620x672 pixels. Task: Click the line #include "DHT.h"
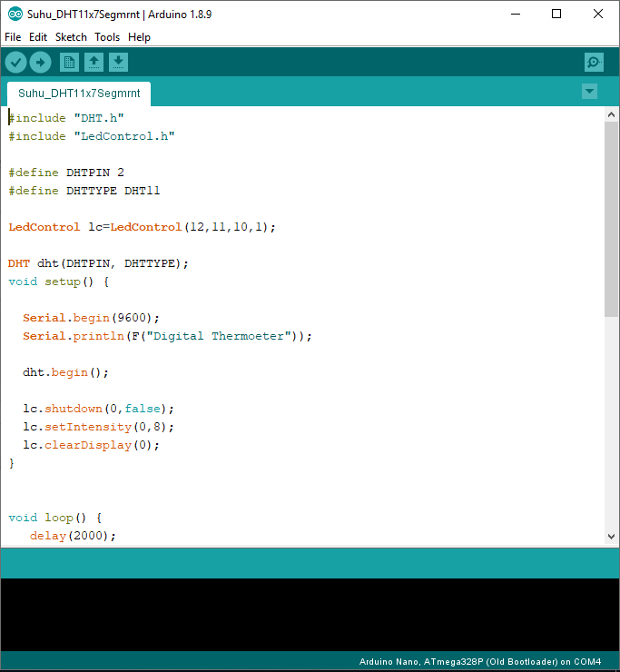point(66,118)
